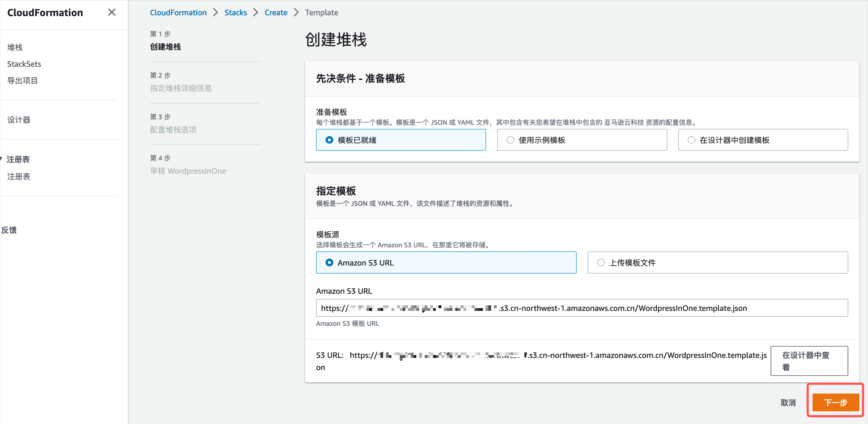
Task: Select Amazon S3 URL template source
Action: (446, 263)
